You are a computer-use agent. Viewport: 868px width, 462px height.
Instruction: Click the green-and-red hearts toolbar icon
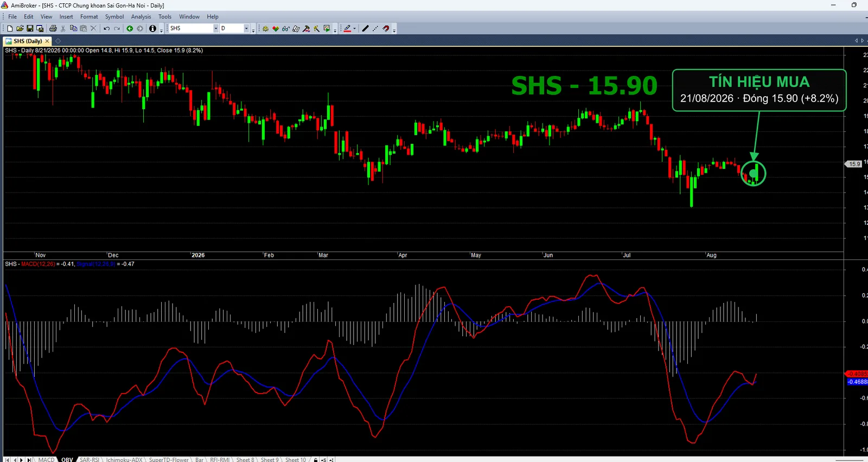[276, 28]
